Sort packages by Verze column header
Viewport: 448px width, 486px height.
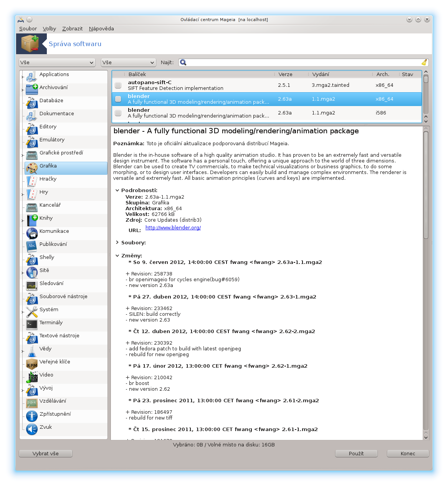[292, 74]
